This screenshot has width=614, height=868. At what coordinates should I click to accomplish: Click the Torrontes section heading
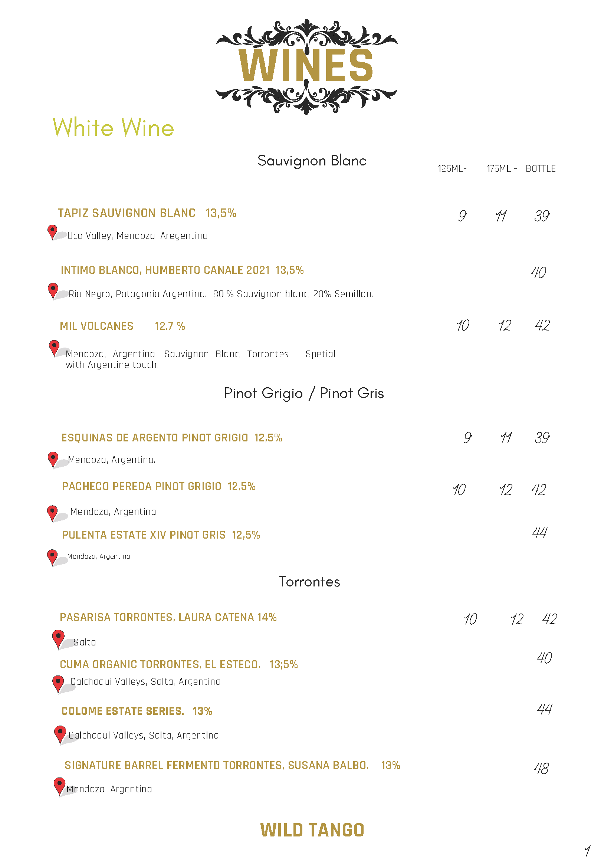click(309, 581)
